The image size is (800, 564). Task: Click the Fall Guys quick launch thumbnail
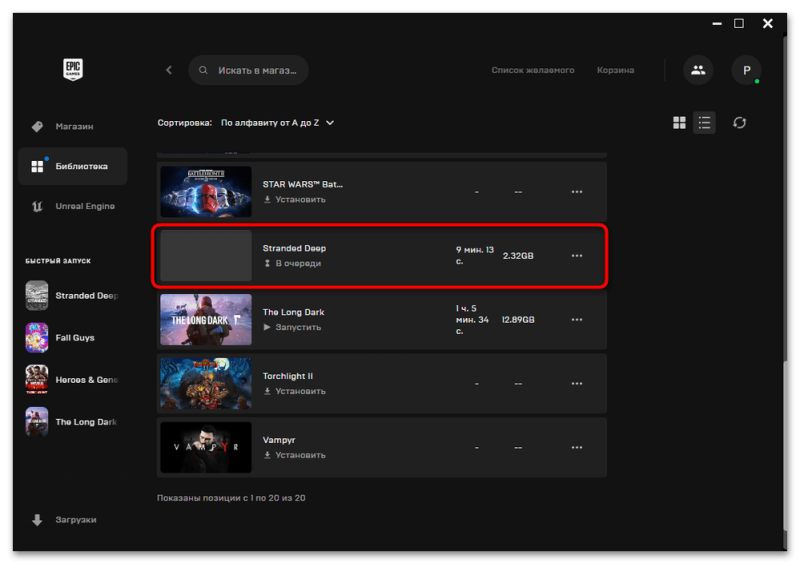click(x=37, y=337)
